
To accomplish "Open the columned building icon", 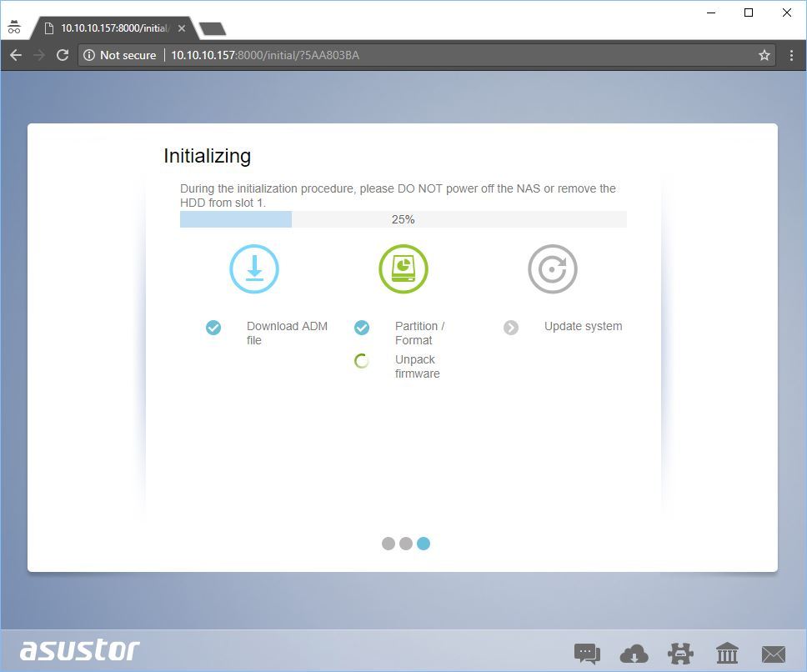I will coord(727,654).
